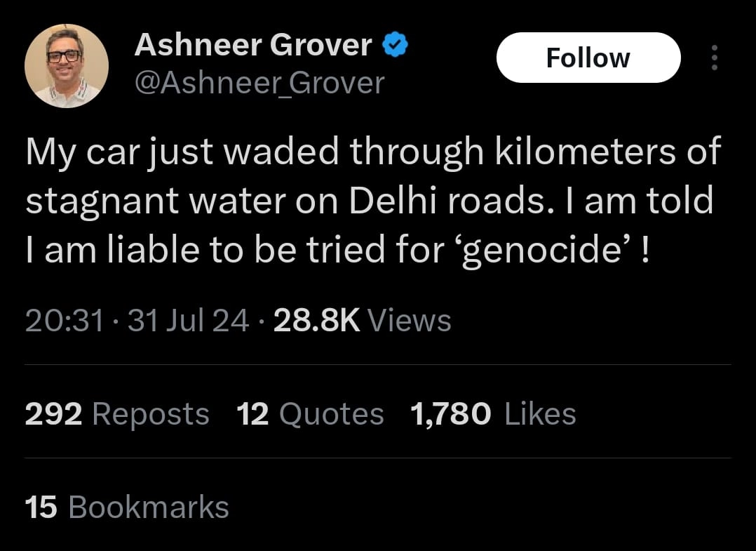Open the 12 Quotes list
The height and width of the screenshot is (551, 756).
click(310, 413)
